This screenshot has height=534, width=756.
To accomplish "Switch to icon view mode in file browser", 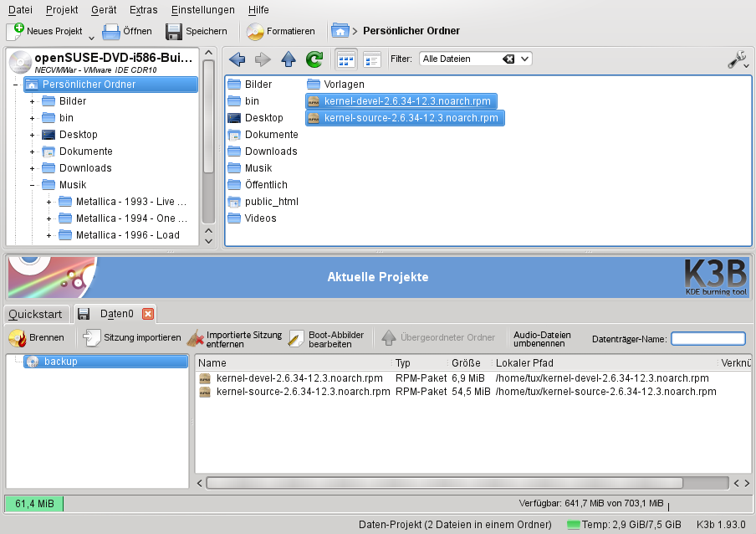I will click(345, 59).
